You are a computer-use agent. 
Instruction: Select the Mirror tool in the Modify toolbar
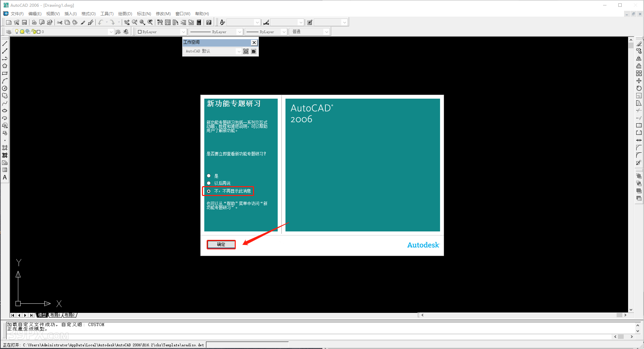pyautogui.click(x=639, y=58)
